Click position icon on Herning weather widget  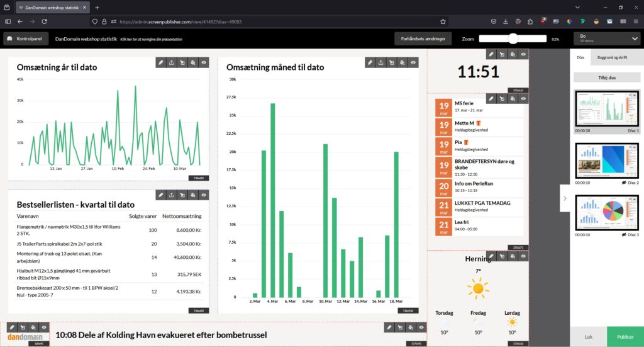(x=502, y=256)
